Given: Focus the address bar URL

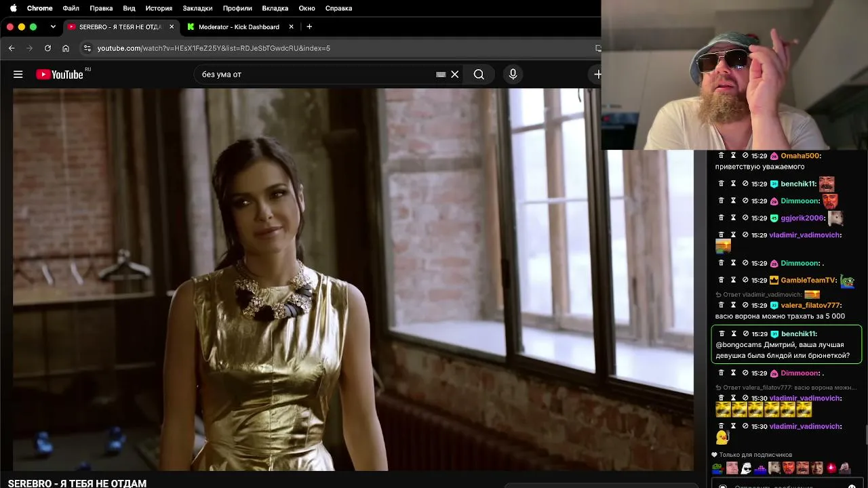Looking at the screenshot, I should [x=214, y=48].
